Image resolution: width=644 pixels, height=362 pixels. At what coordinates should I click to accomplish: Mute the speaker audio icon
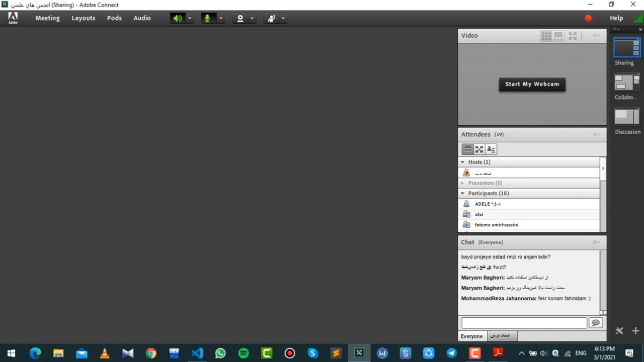coord(178,18)
